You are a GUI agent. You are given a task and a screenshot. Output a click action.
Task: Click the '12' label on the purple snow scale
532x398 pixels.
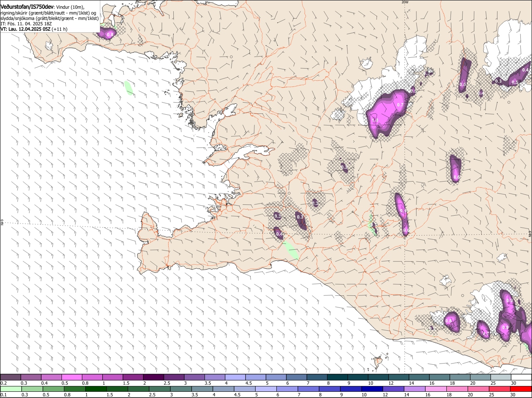pyautogui.click(x=391, y=383)
